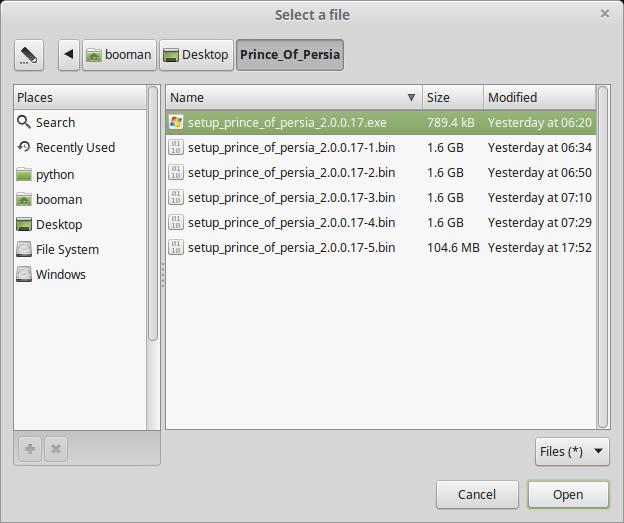Image resolution: width=624 pixels, height=523 pixels.
Task: Click the Name column sort arrow
Action: point(411,98)
